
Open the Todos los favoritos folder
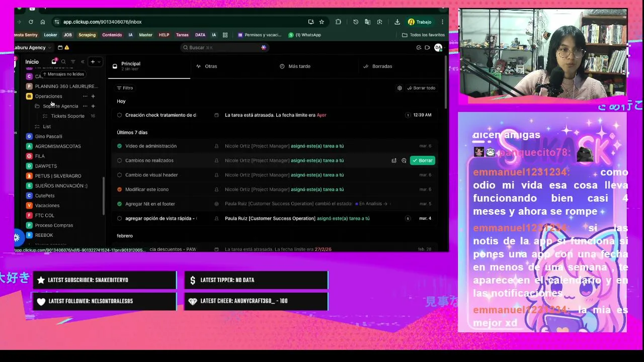[424, 35]
